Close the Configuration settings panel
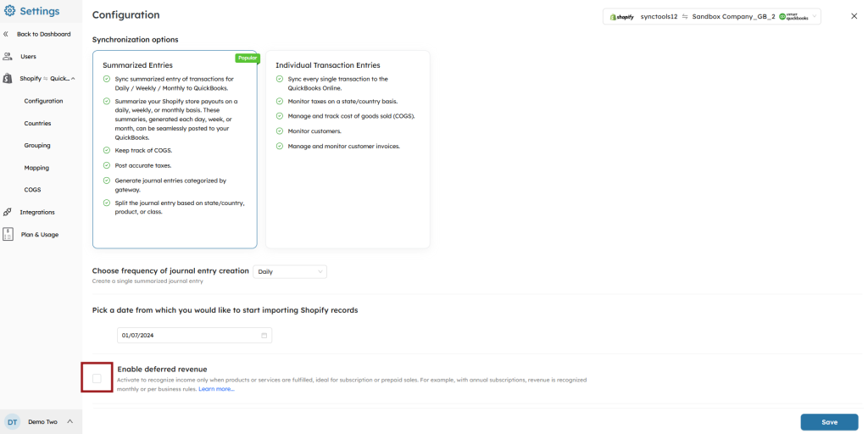This screenshot has width=868, height=434. [854, 16]
